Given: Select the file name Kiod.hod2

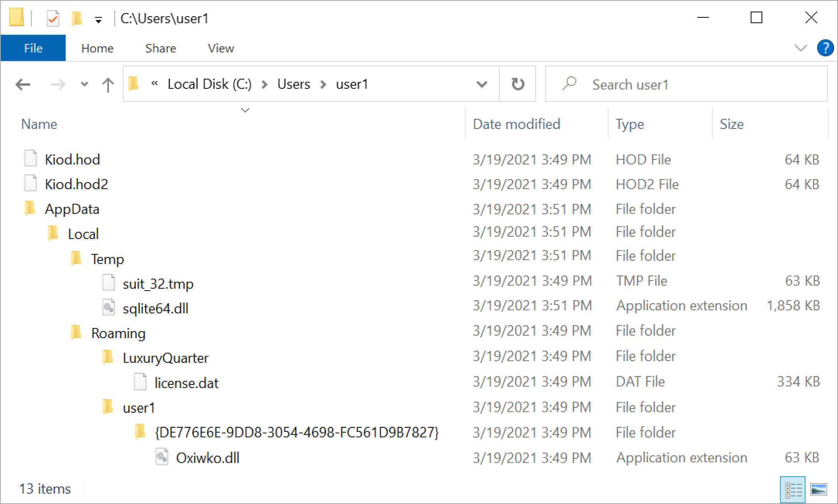Looking at the screenshot, I should 76,184.
